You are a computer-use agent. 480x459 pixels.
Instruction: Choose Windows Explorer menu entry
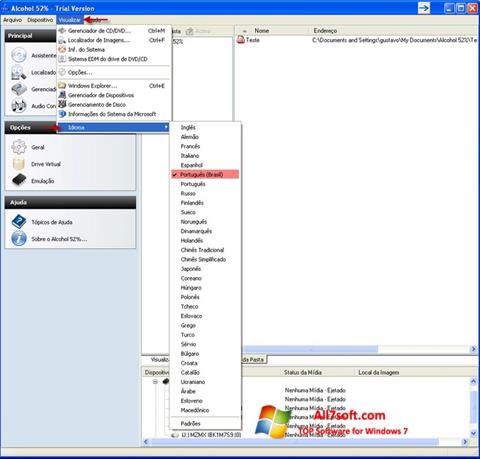(x=113, y=86)
